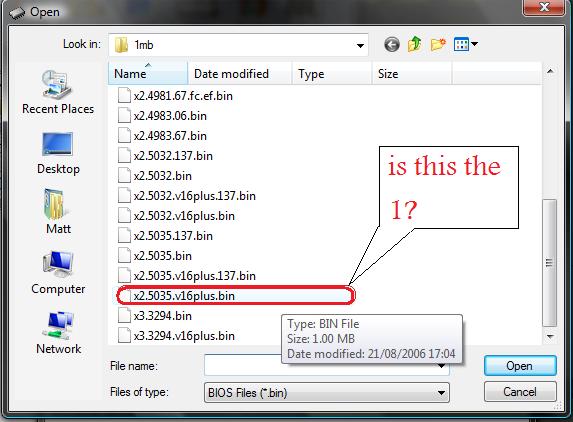573x422 pixels.
Task: Select Computer in the places sidebar
Action: 58,273
